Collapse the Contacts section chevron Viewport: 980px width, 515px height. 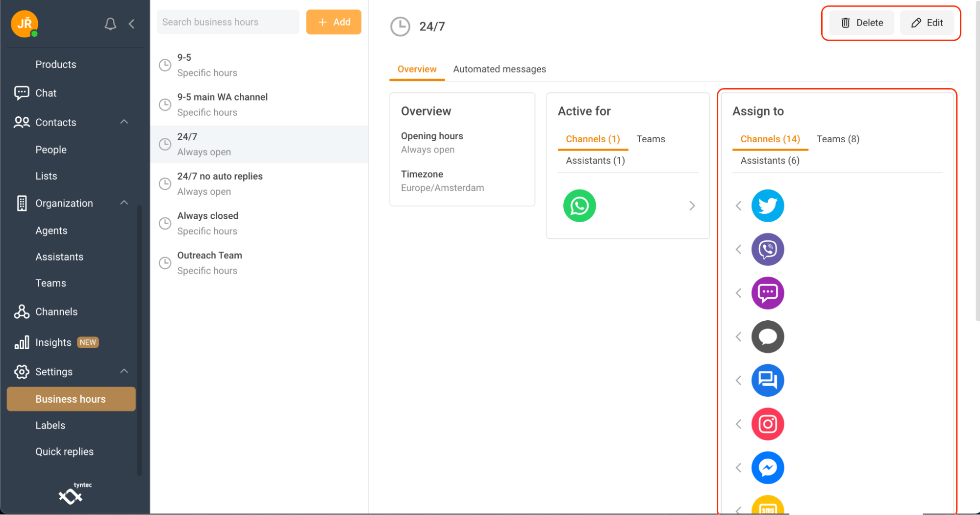pyautogui.click(x=124, y=122)
